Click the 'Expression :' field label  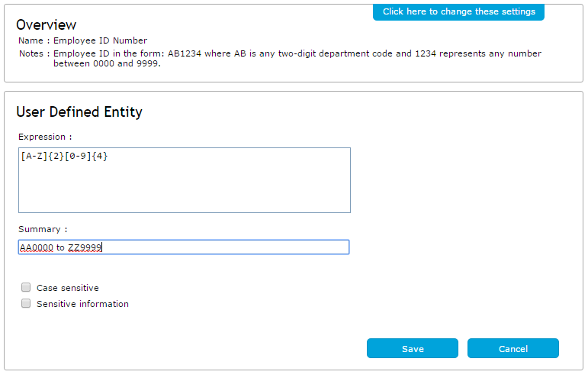[x=45, y=137]
